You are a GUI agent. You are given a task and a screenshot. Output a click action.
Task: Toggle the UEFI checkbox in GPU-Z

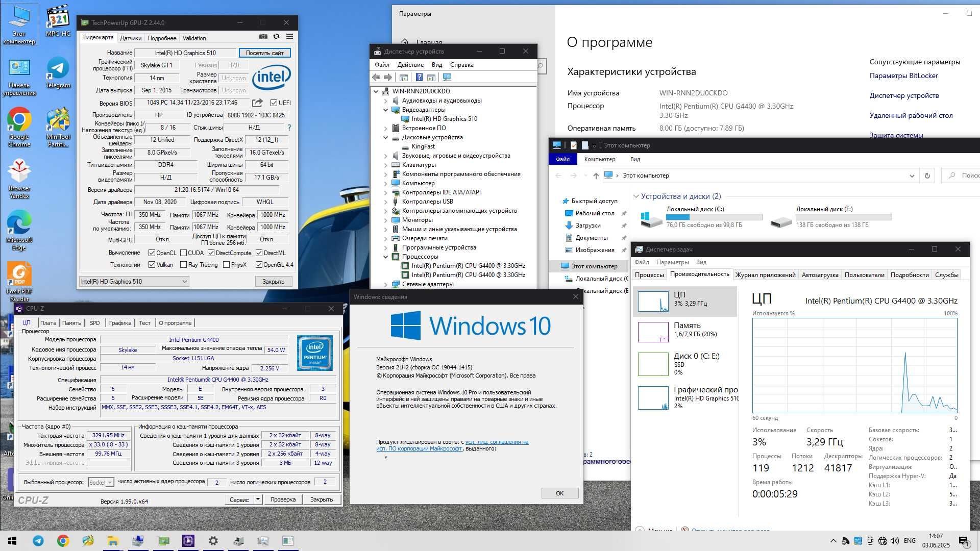point(274,103)
